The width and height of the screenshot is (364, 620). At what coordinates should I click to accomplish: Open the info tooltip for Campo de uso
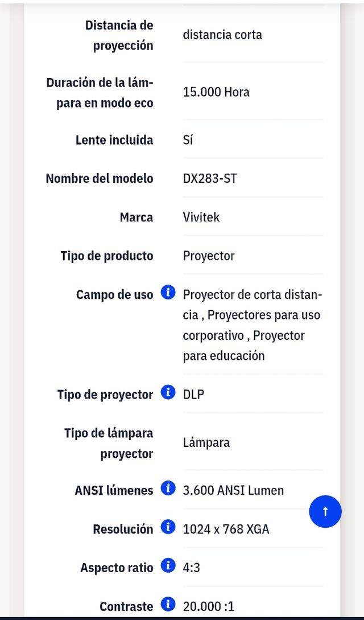tap(168, 292)
